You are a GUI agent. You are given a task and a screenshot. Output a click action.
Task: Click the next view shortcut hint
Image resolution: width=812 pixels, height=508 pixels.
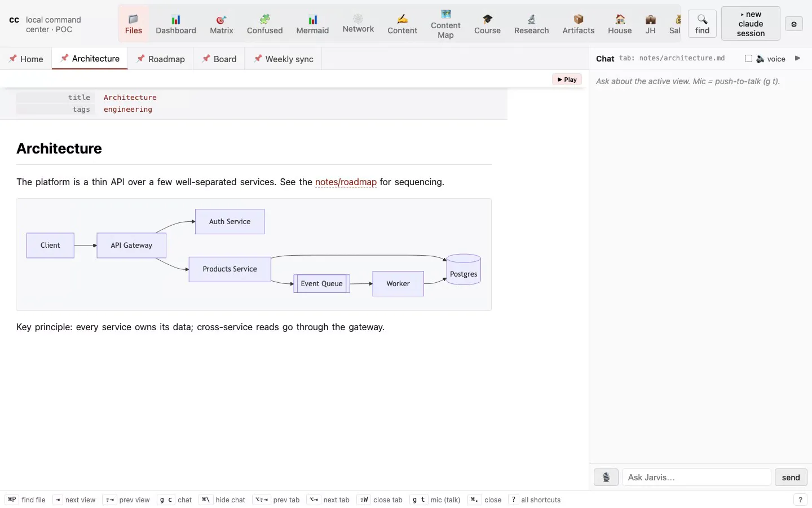(74, 500)
